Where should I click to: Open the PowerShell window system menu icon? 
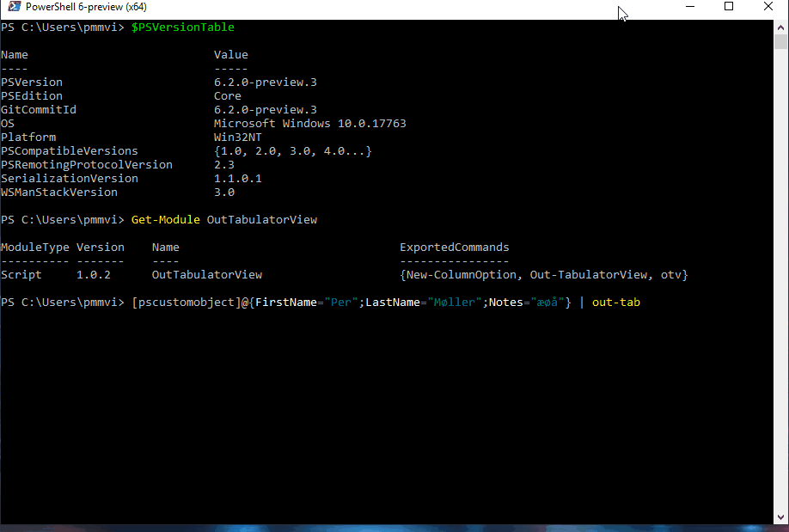[x=12, y=7]
